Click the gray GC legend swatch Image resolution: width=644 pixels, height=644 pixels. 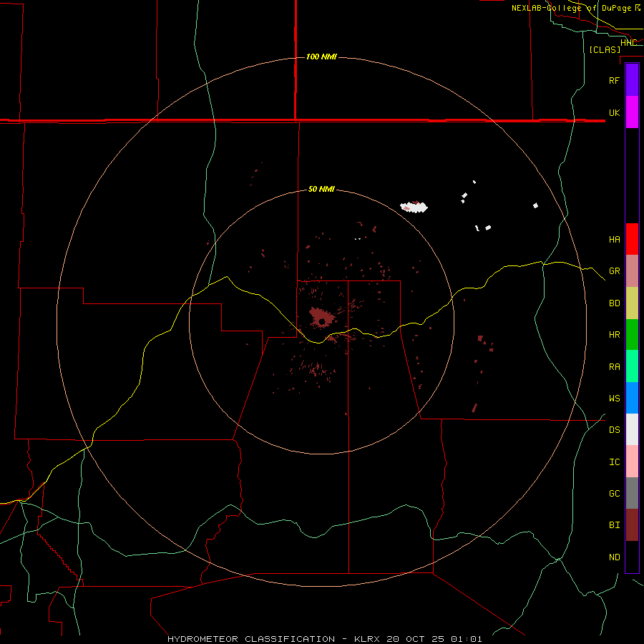tap(632, 493)
